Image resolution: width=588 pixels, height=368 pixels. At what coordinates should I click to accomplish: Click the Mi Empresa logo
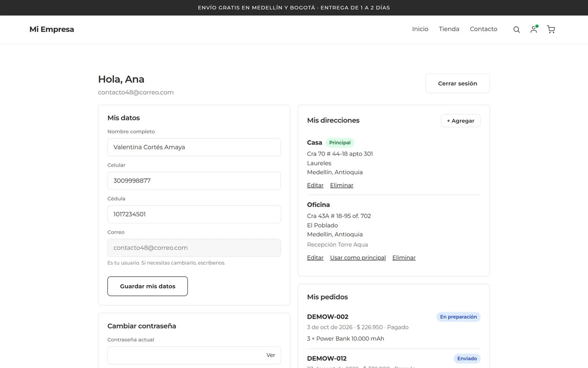click(x=52, y=29)
